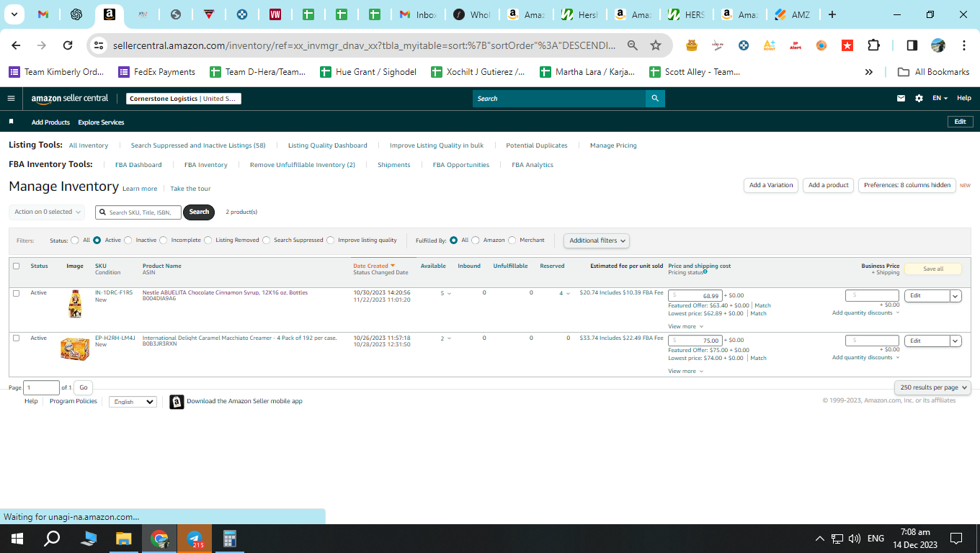Click the search magnifier button in header
The image size is (980, 553).
[655, 99]
